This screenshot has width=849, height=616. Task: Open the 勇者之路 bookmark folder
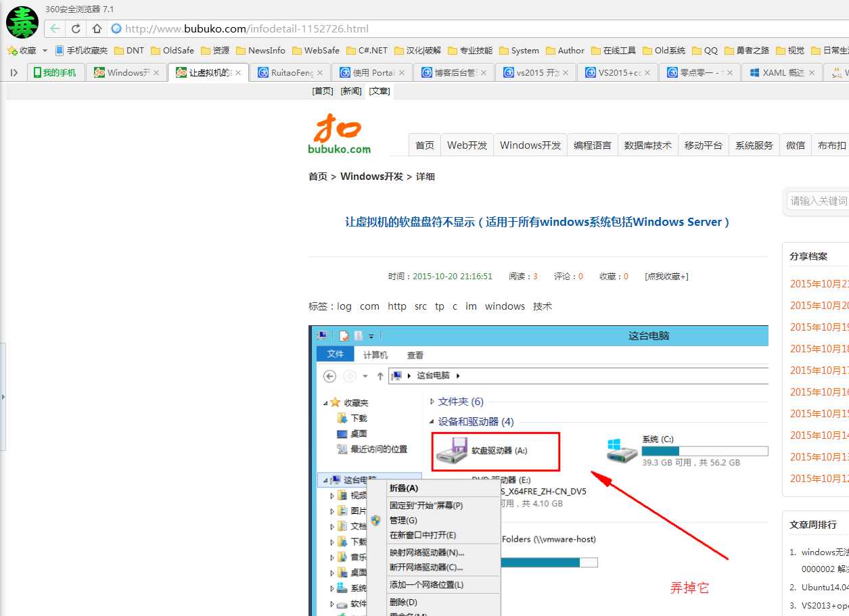747,51
